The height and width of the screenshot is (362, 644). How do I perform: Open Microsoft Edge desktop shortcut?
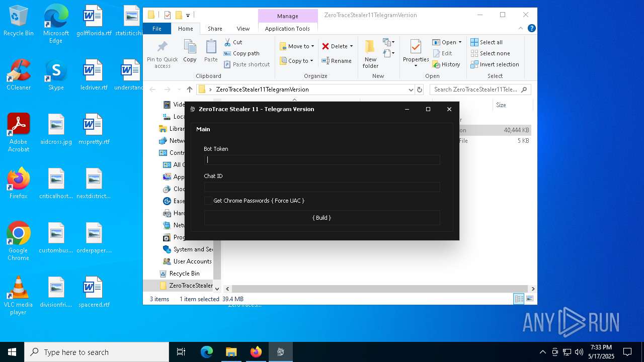click(56, 24)
